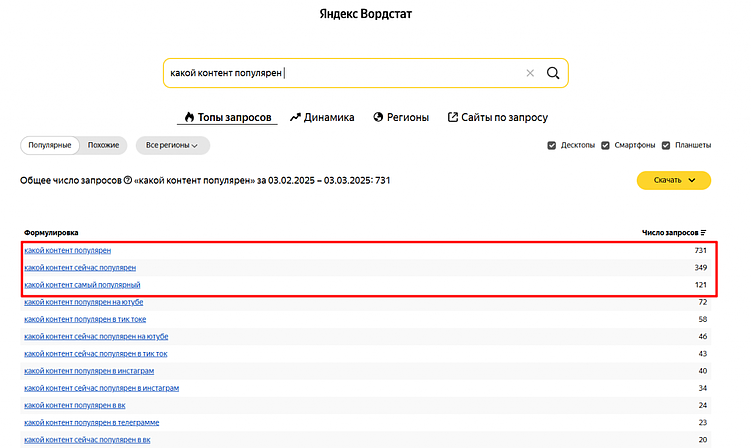Click the question mark help icon

(127, 181)
